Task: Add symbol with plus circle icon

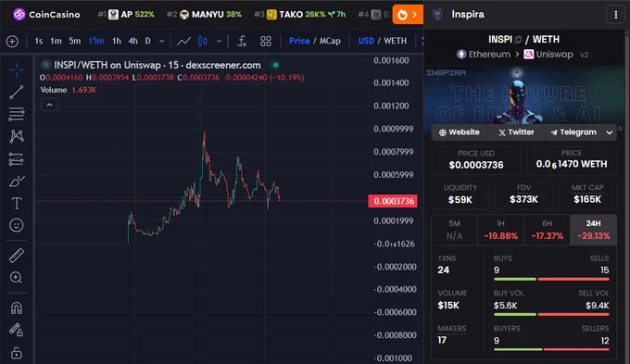Action: [x=12, y=41]
